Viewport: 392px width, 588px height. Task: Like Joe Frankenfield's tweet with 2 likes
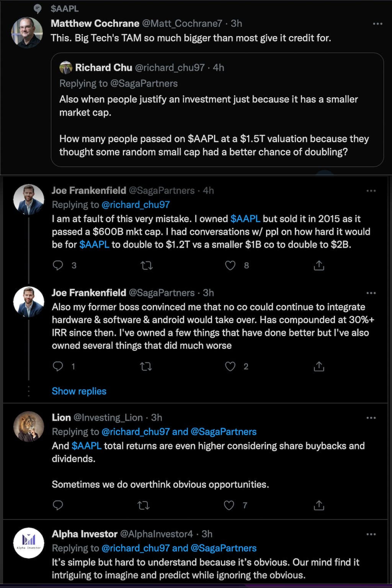tap(230, 366)
